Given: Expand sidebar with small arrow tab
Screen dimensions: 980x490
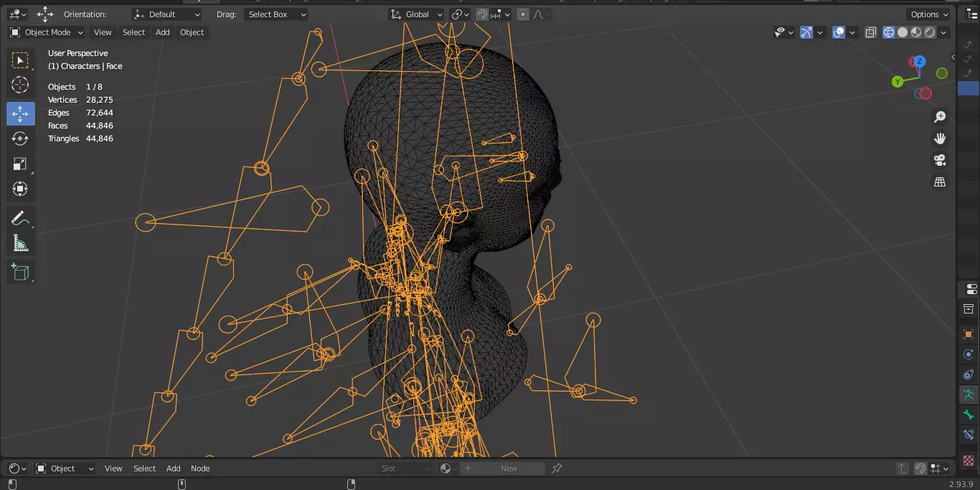Looking at the screenshot, I should [953, 57].
